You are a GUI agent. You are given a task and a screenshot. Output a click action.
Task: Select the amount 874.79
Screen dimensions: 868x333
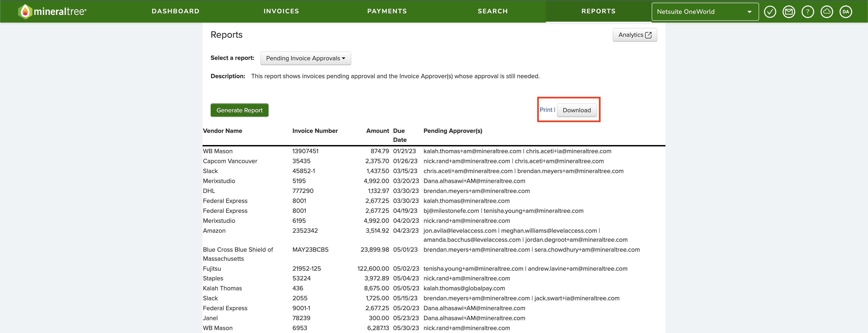(380, 151)
